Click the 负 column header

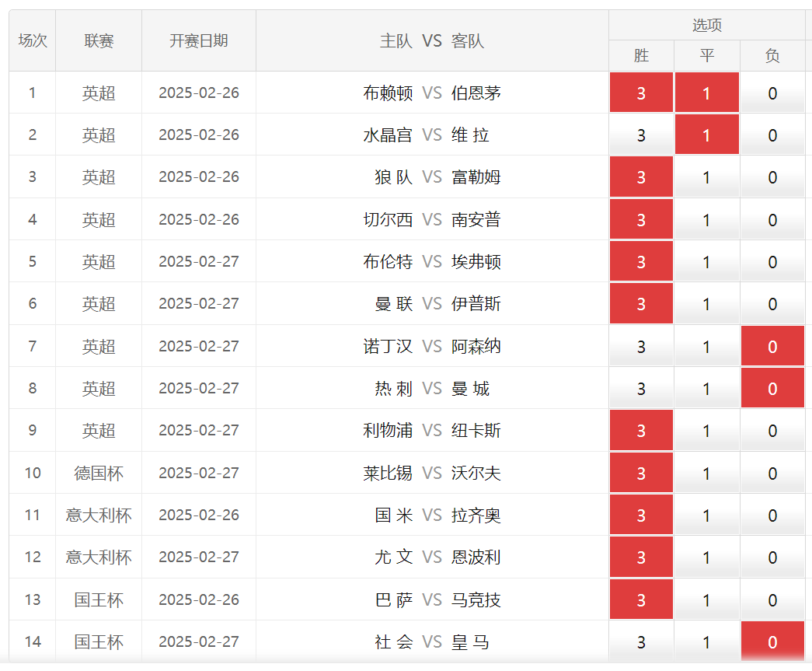click(x=772, y=55)
